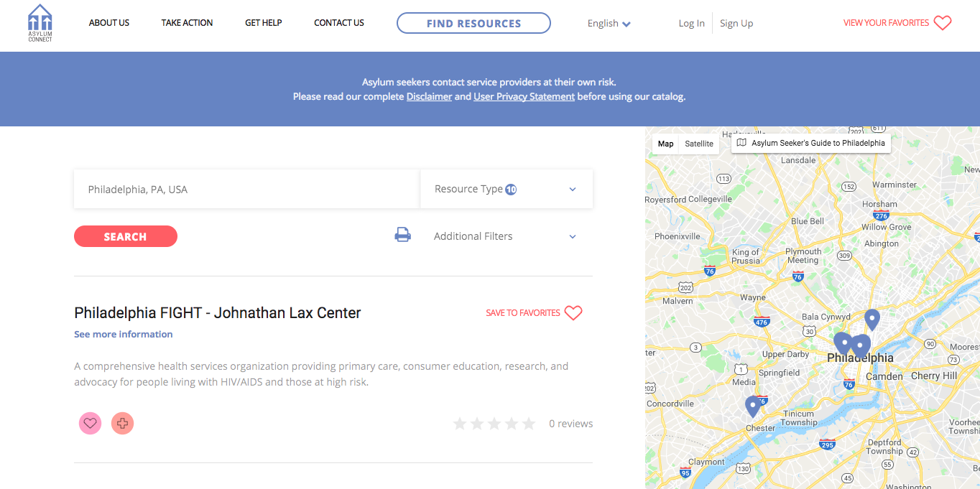Open the Contact Us menu
Viewport: 980px width, 489px height.
click(339, 23)
